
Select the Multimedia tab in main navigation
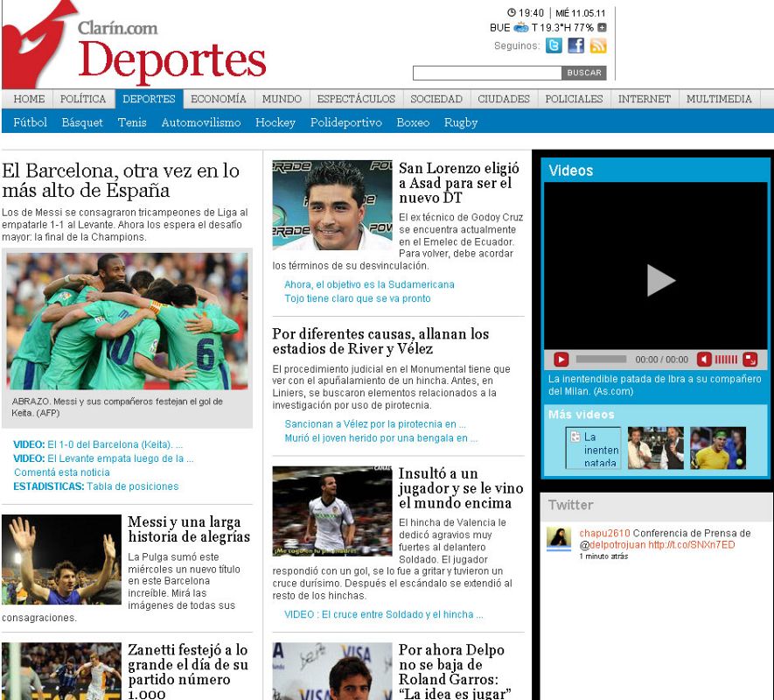(x=719, y=99)
